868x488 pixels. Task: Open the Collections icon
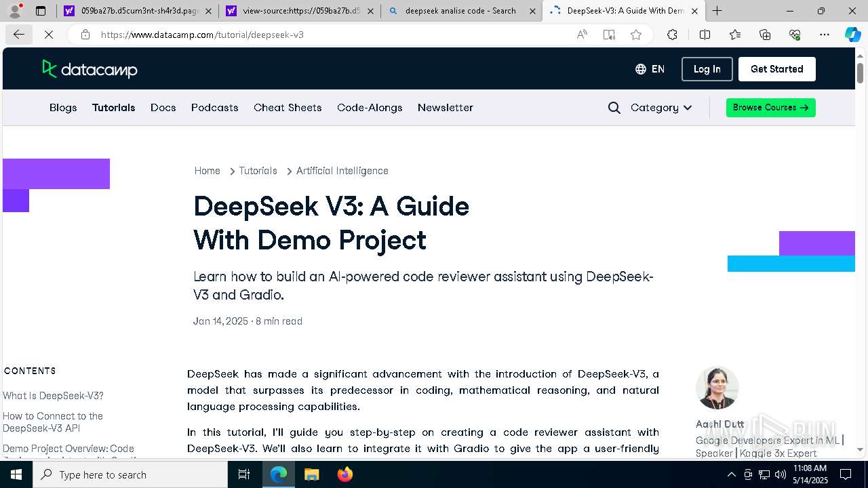pos(765,35)
